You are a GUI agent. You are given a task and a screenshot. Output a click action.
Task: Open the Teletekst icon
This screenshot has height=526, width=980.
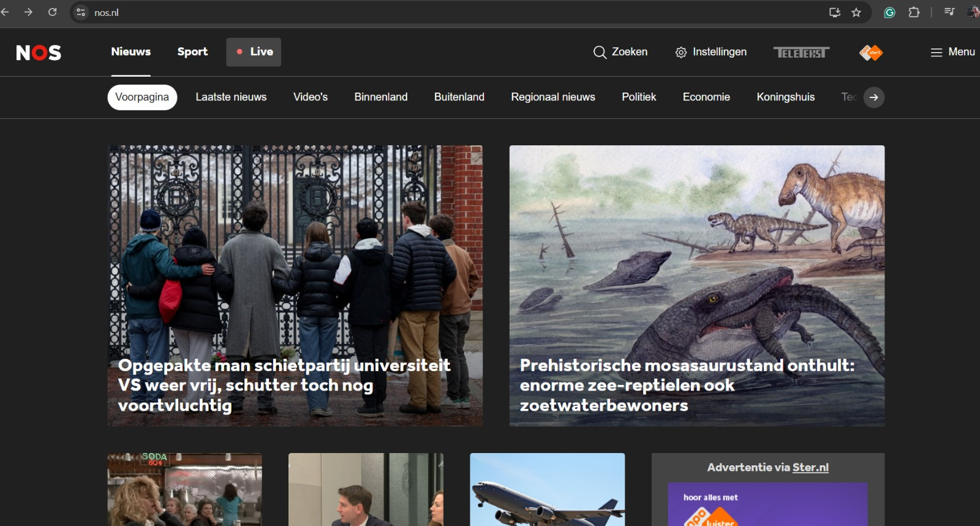801,53
